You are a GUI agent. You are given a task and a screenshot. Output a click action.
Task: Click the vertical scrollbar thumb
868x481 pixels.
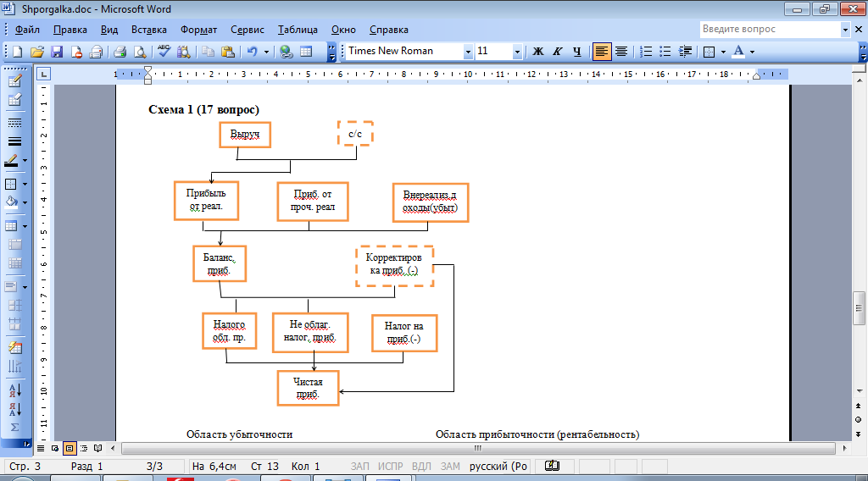(859, 308)
